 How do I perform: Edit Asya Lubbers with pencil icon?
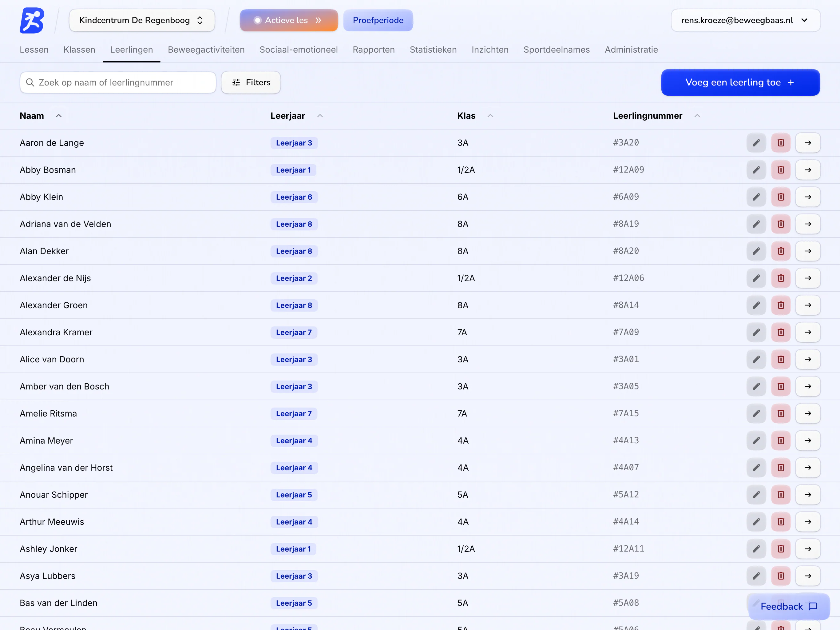[756, 576]
